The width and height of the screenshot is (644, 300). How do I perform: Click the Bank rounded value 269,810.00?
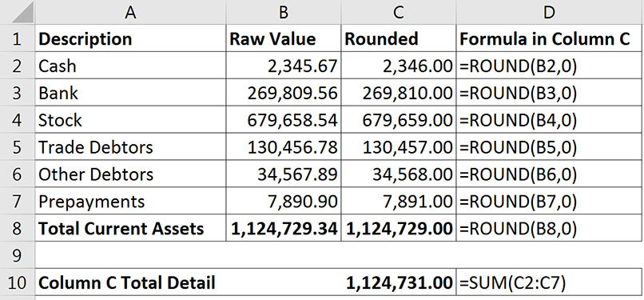coord(399,93)
